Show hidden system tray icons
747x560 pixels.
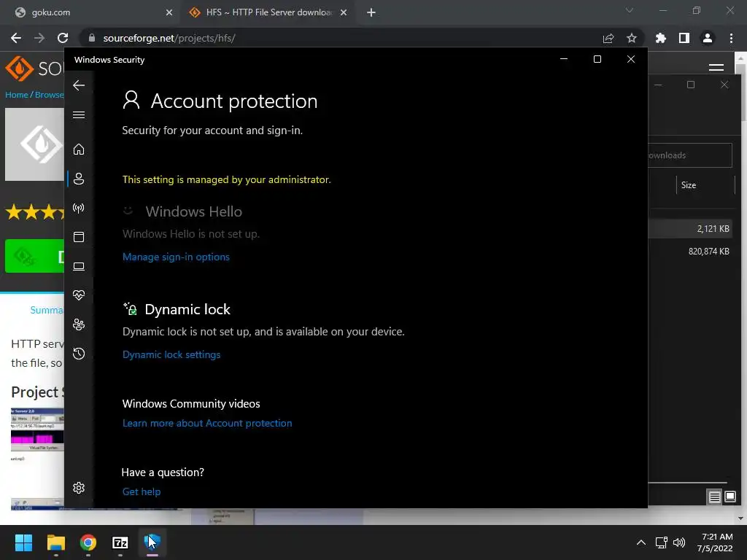(x=641, y=542)
